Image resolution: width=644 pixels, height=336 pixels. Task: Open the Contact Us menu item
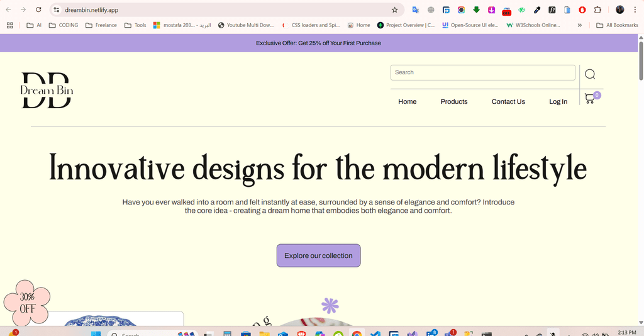pyautogui.click(x=508, y=101)
